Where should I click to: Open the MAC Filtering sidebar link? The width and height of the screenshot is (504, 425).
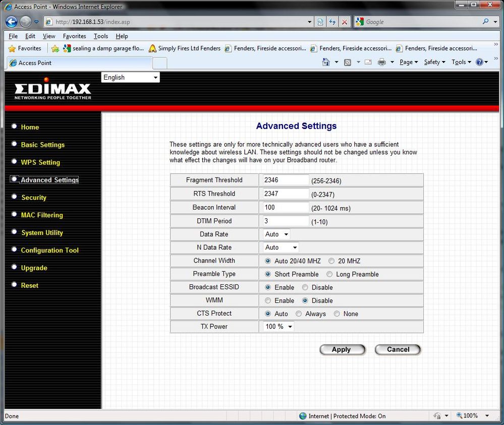(42, 215)
